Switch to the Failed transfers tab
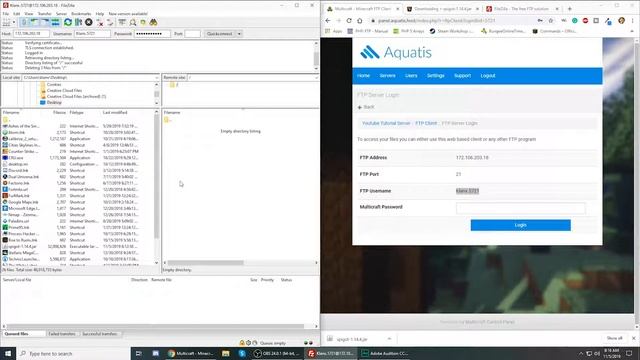The height and width of the screenshot is (360, 640). point(62,334)
